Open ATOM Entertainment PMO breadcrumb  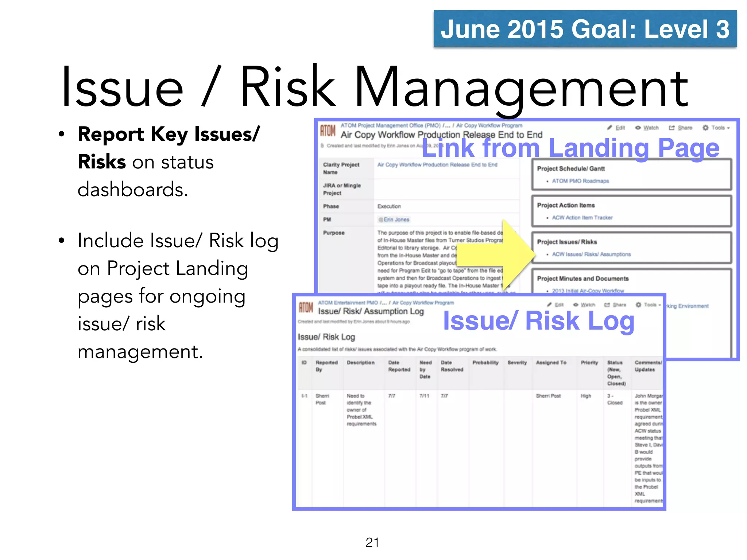348,303
